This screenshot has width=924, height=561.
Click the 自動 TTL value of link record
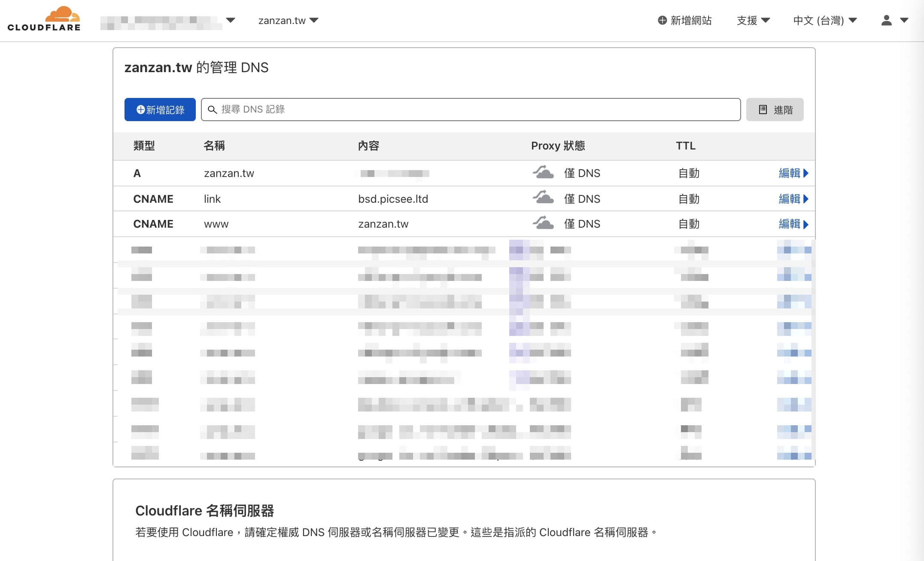(689, 199)
